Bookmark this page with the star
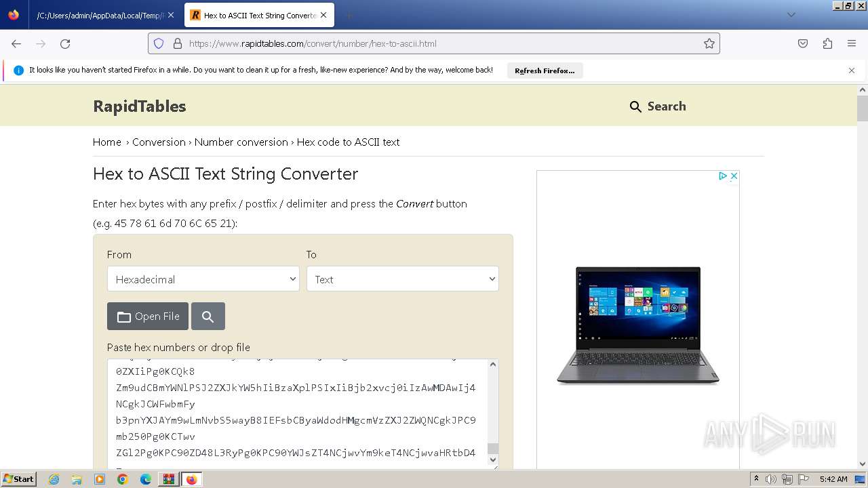 click(x=709, y=43)
